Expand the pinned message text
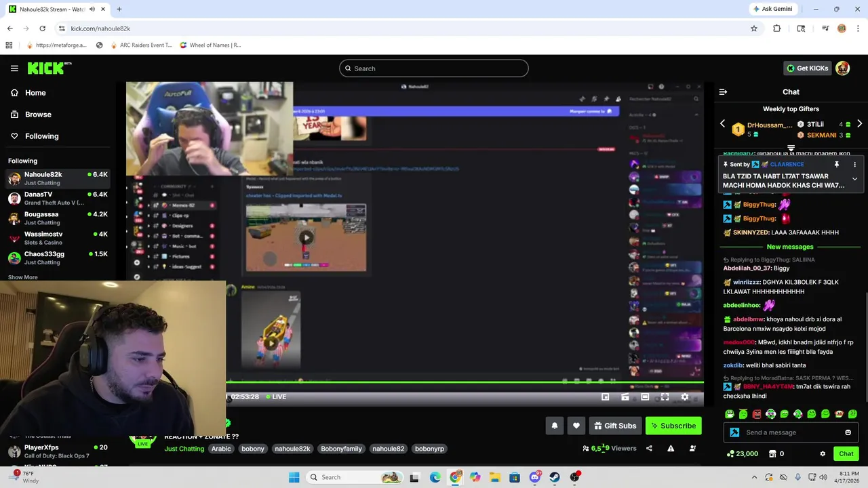 pyautogui.click(x=854, y=179)
